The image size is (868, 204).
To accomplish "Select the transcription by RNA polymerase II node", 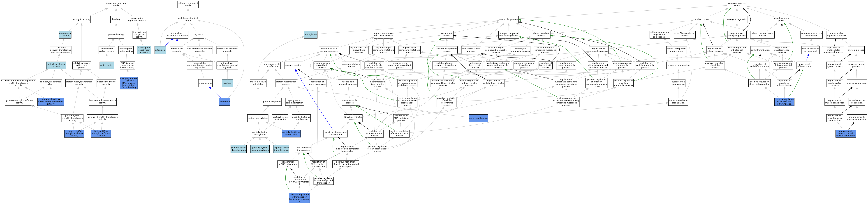I will (288, 164).
